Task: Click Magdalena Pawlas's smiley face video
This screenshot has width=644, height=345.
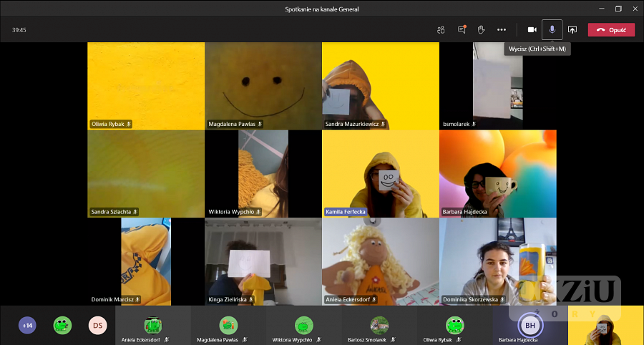Action: 263,85
